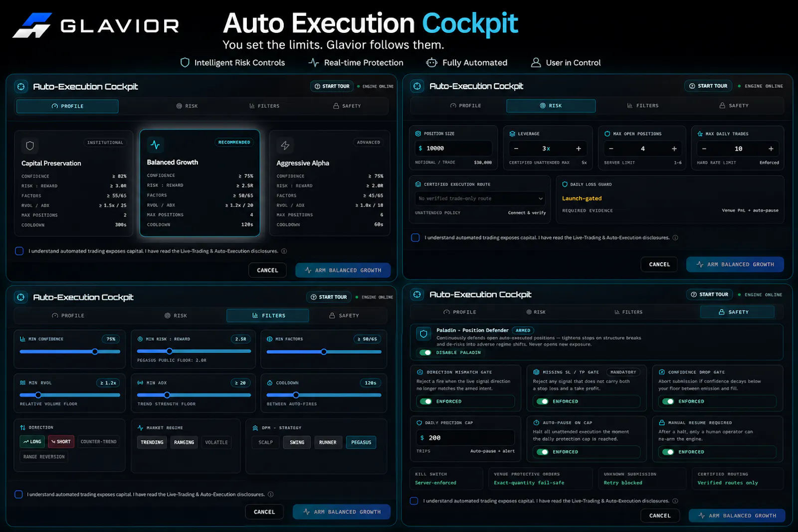Decrease Max Daily Trades with minus

point(704,149)
